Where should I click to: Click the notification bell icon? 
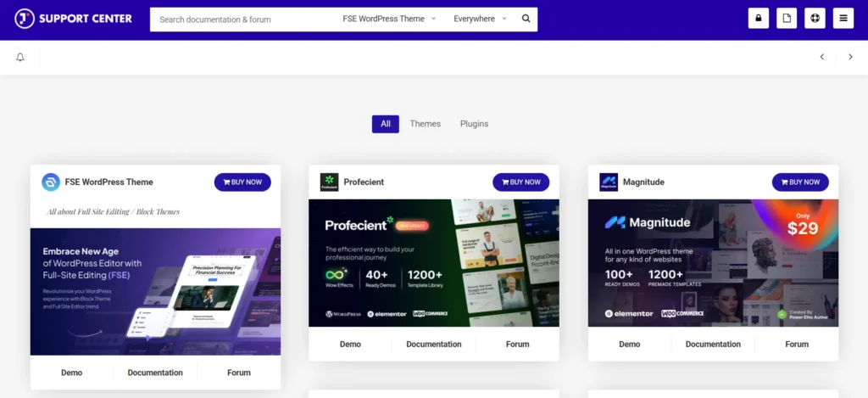20,57
